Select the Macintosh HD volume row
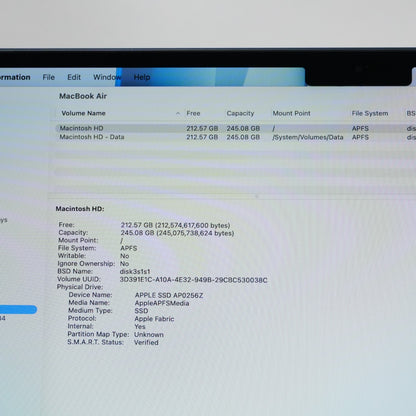 tap(235, 128)
